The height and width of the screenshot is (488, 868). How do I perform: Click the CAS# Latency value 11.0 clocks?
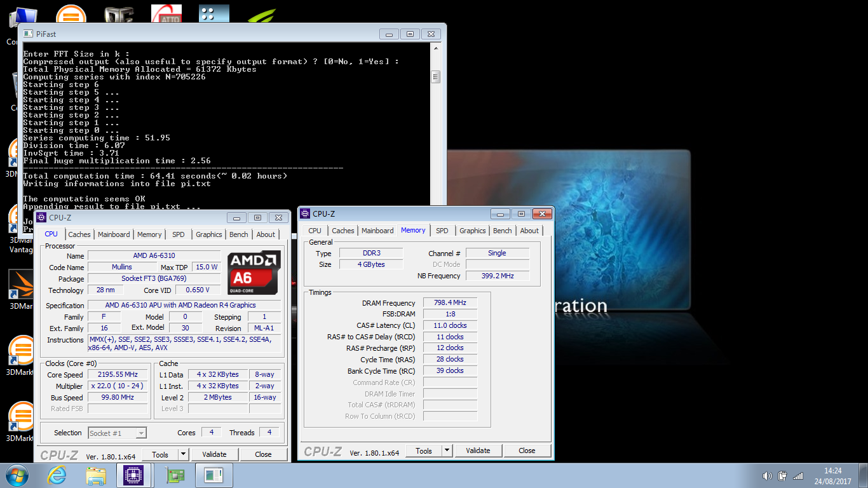click(450, 325)
